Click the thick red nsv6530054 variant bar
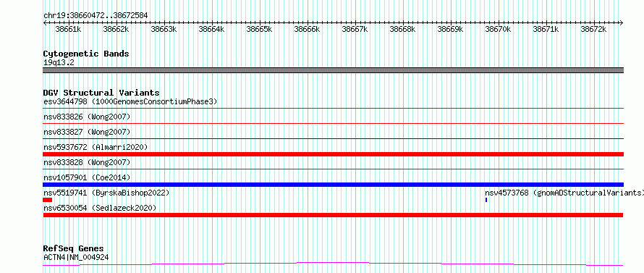644x273 pixels. pos(333,215)
